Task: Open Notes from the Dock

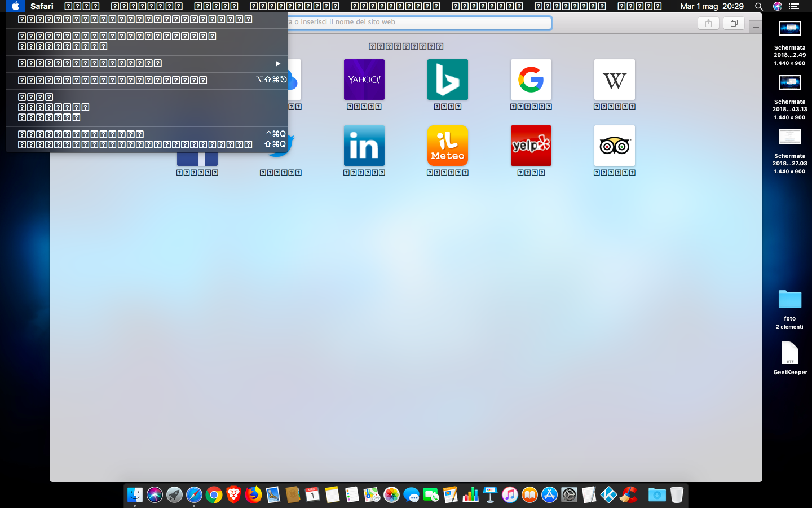Action: click(332, 495)
